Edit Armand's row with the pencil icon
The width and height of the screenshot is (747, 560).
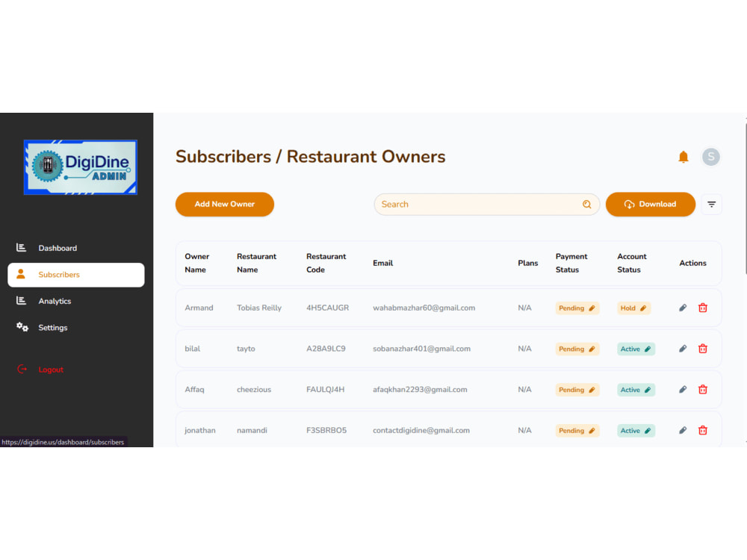tap(683, 308)
